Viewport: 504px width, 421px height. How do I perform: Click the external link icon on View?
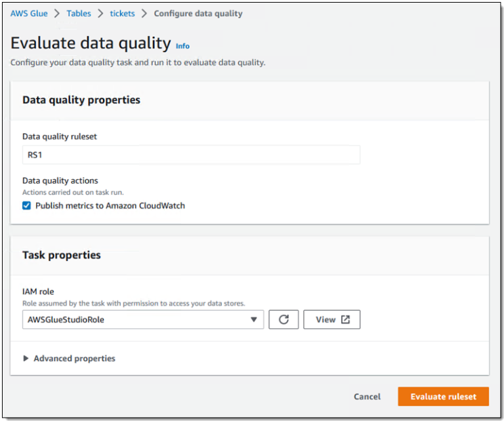pos(346,319)
